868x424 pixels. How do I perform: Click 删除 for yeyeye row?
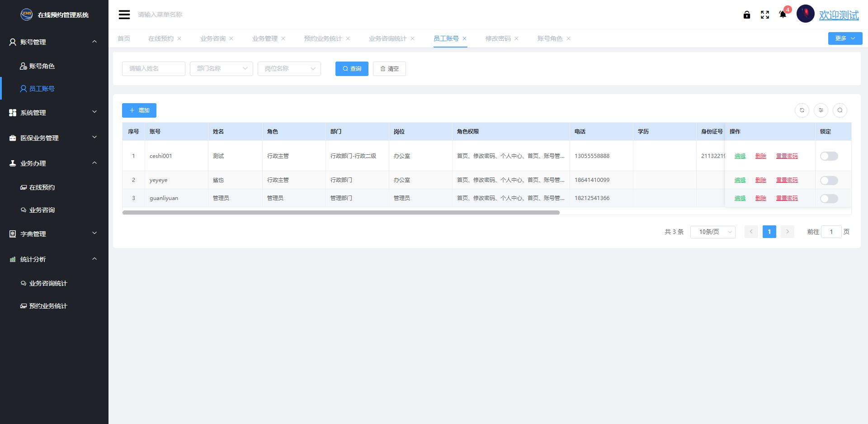[x=761, y=180]
